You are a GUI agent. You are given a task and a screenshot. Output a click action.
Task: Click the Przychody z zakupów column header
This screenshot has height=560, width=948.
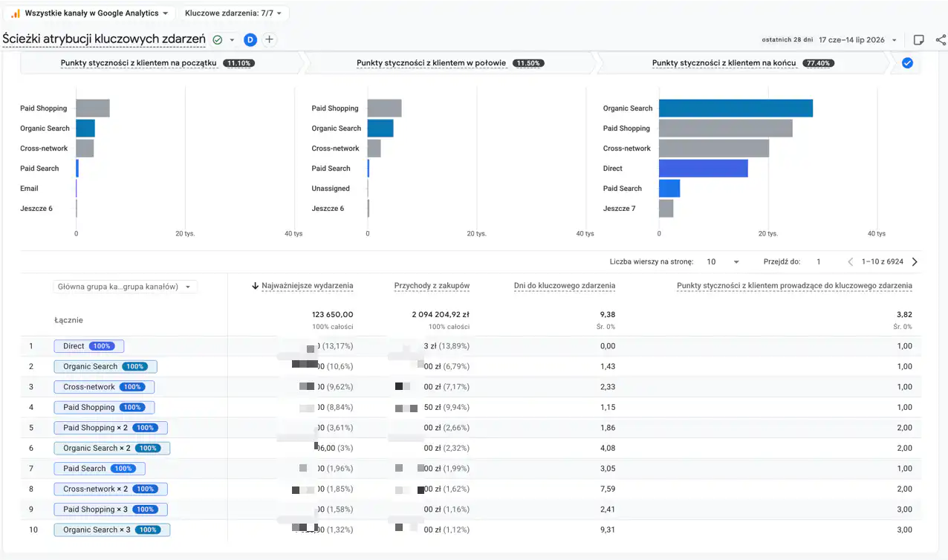pos(432,285)
